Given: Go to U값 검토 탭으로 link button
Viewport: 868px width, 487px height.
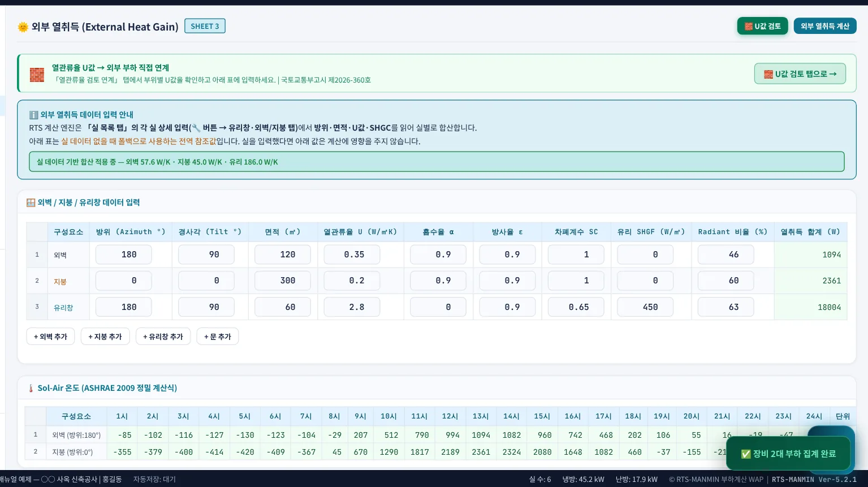Looking at the screenshot, I should click(x=800, y=74).
